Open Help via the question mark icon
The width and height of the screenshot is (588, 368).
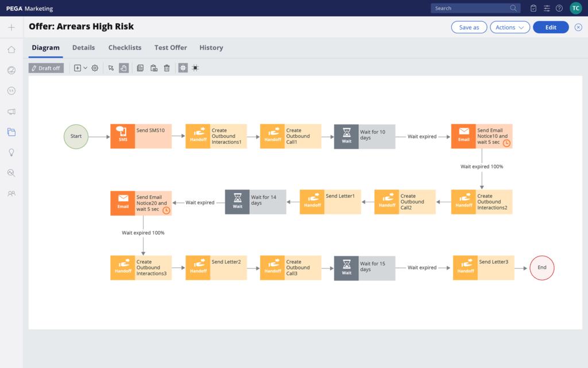559,8
